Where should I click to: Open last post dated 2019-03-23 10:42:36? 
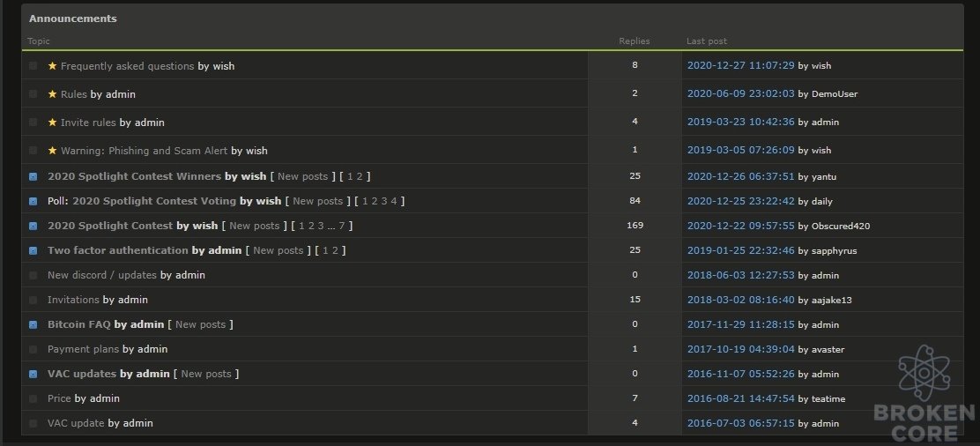pyautogui.click(x=740, y=122)
